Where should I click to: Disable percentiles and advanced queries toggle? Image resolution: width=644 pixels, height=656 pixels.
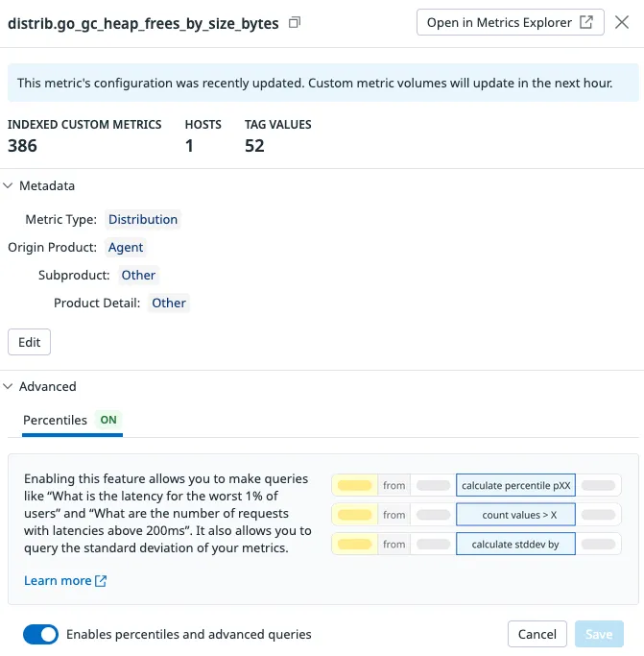(x=40, y=634)
